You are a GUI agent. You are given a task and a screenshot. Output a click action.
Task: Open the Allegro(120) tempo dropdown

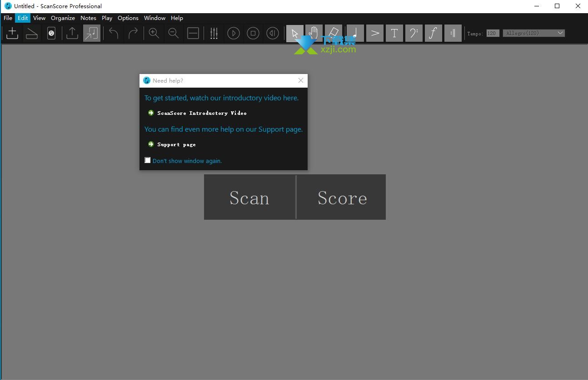click(x=533, y=33)
